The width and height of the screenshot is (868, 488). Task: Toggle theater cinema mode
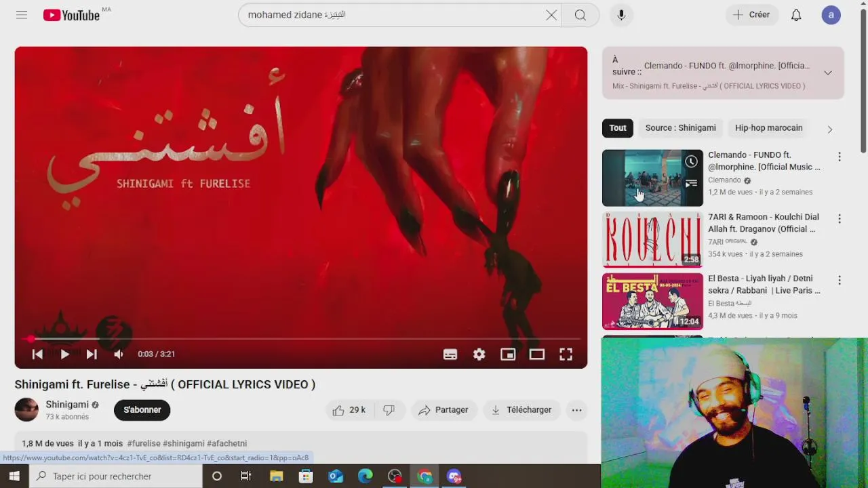click(537, 354)
